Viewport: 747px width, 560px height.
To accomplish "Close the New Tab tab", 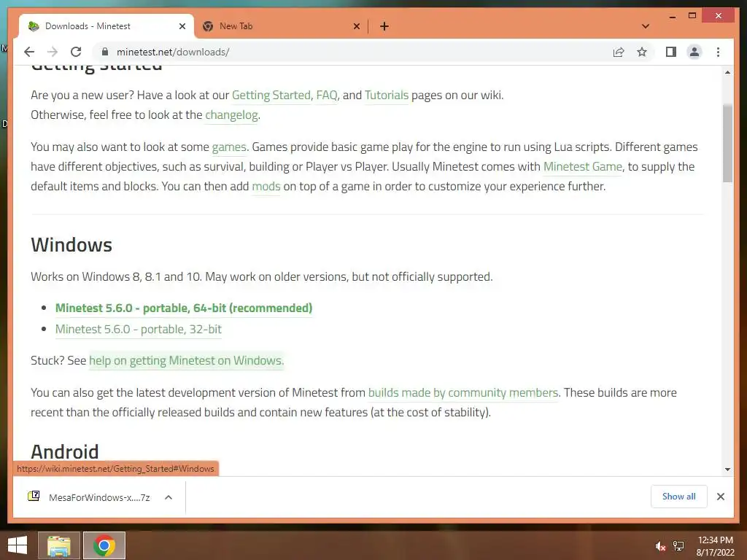I will click(356, 26).
